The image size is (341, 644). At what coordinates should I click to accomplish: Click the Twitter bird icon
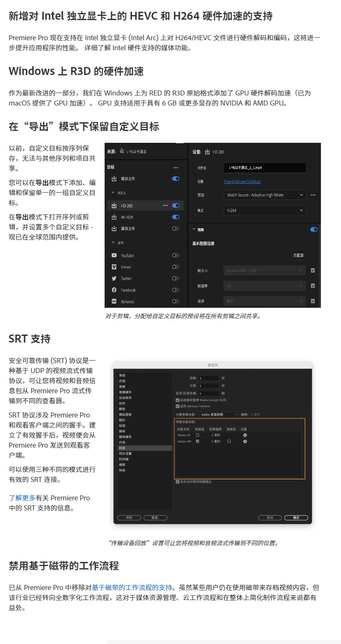coord(114,278)
